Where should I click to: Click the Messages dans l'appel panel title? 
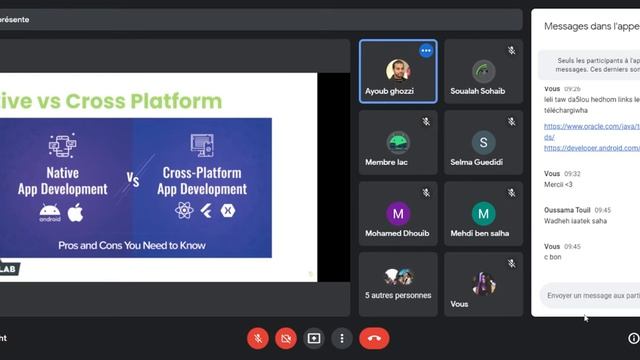tap(592, 27)
